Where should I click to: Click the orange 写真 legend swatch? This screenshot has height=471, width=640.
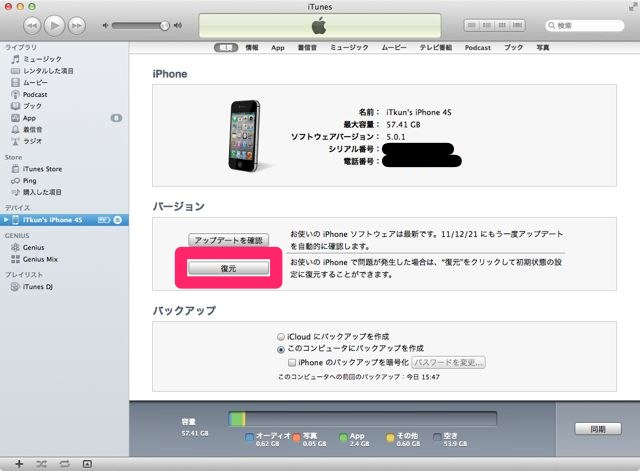click(297, 438)
